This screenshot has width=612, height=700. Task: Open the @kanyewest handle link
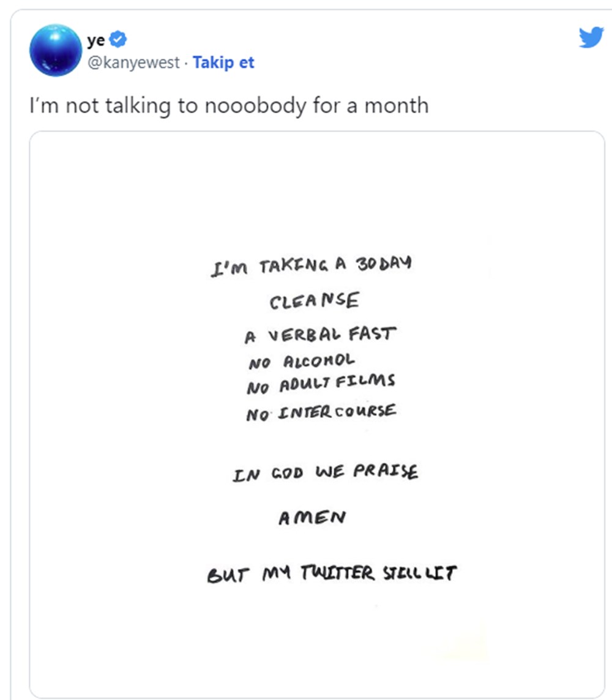click(135, 62)
